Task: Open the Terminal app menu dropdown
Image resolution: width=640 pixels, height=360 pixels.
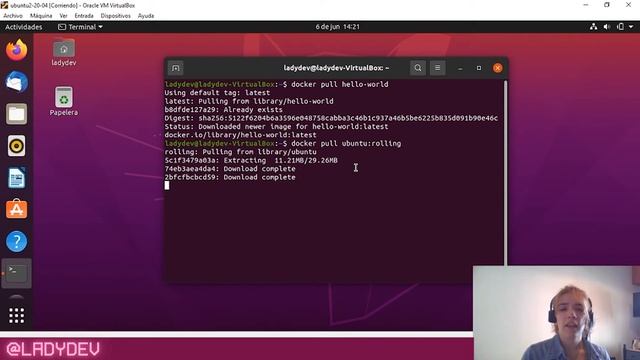Action: pyautogui.click(x=80, y=27)
